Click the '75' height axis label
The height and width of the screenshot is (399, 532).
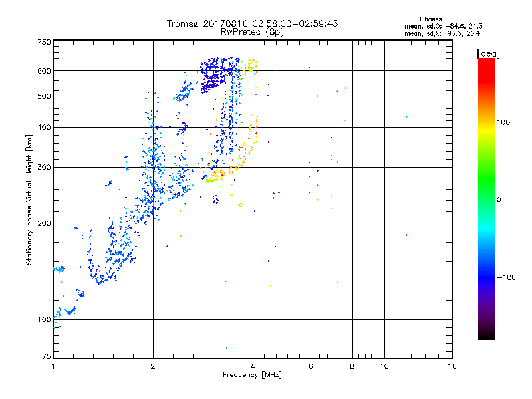pos(47,356)
